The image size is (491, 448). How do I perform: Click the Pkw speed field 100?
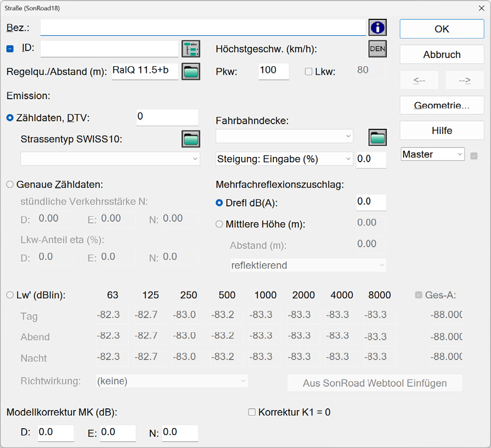click(274, 71)
